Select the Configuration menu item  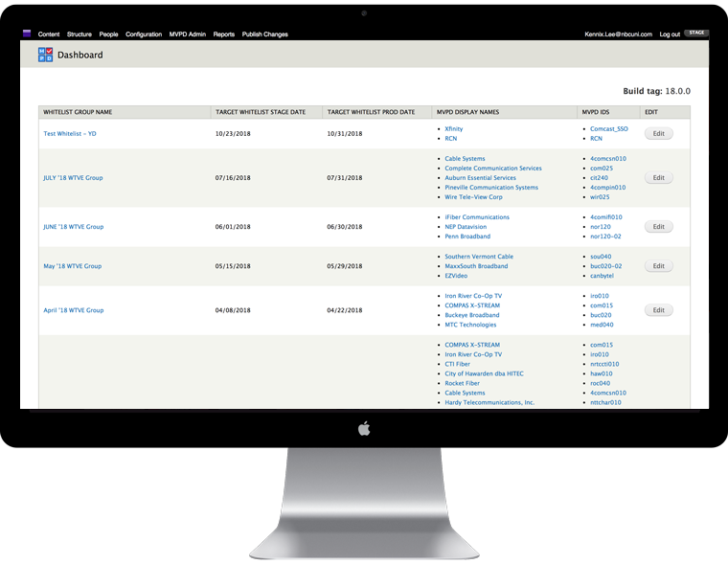click(x=144, y=34)
